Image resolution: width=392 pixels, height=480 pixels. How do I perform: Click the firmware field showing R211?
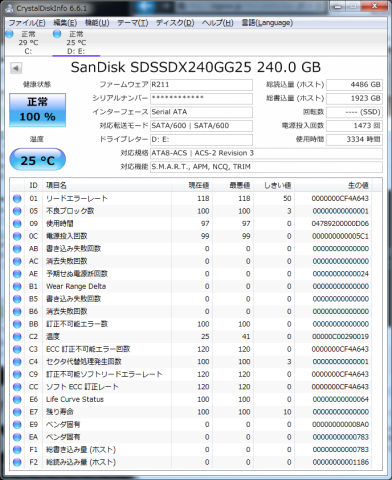[201, 85]
